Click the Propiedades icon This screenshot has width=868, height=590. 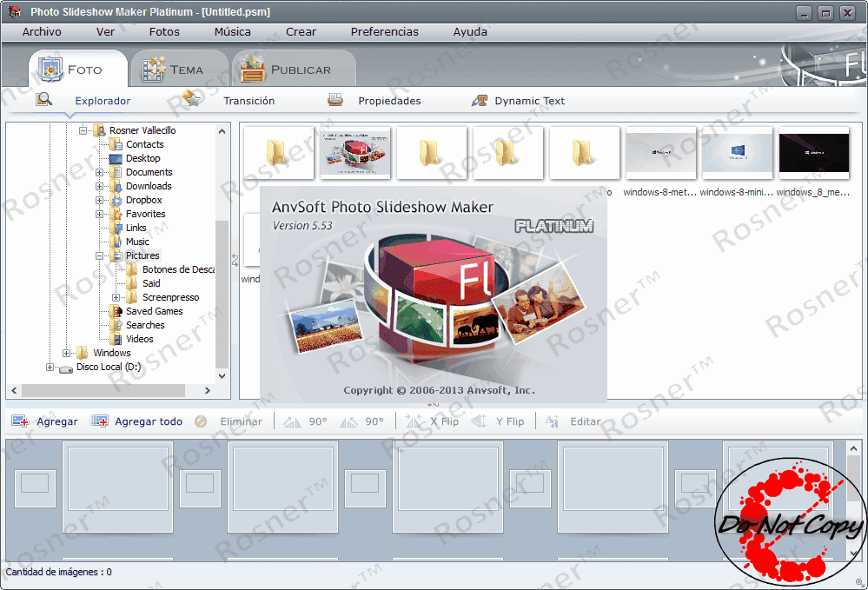tap(335, 100)
